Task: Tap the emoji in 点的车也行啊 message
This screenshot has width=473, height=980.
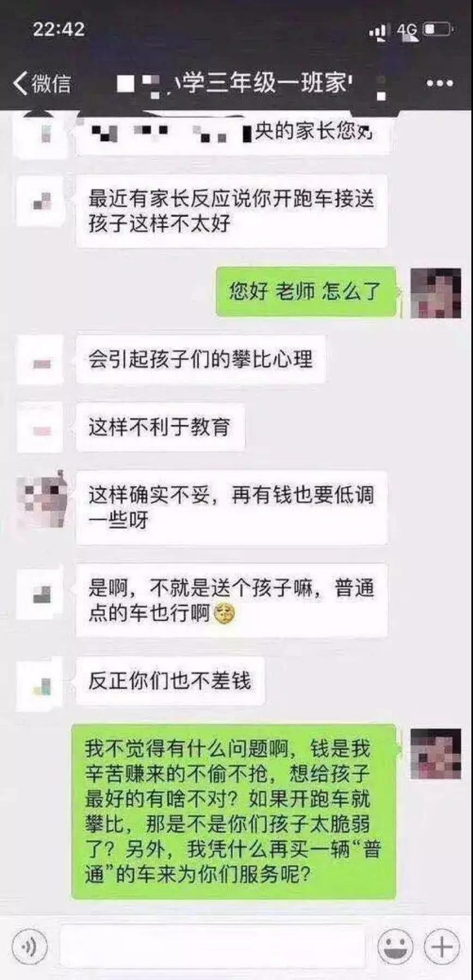Action: [224, 614]
